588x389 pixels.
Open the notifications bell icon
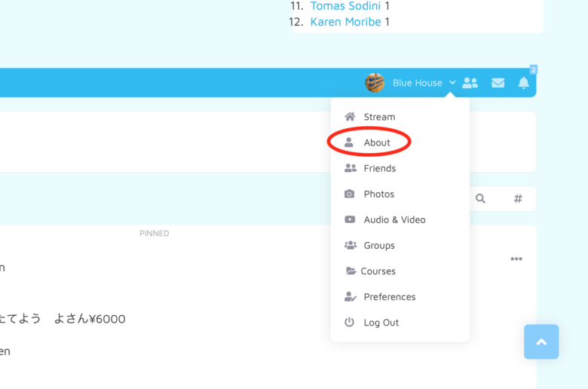point(524,83)
